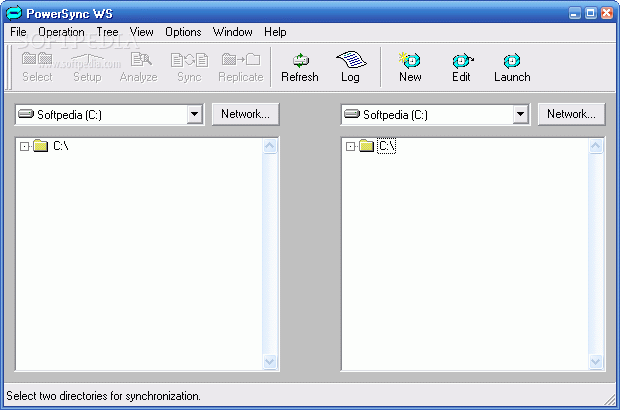The height and width of the screenshot is (410, 620).
Task: Open the File menu
Action: coord(18,32)
